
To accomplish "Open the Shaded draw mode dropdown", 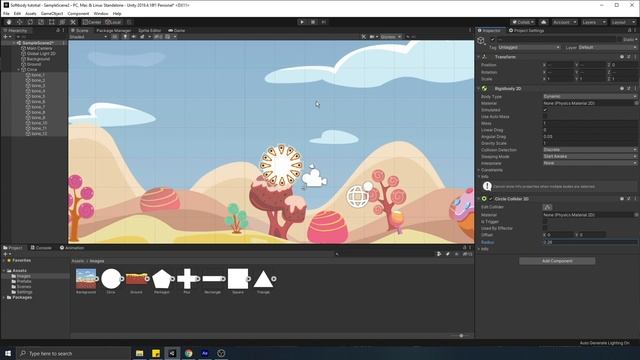I will [88, 37].
